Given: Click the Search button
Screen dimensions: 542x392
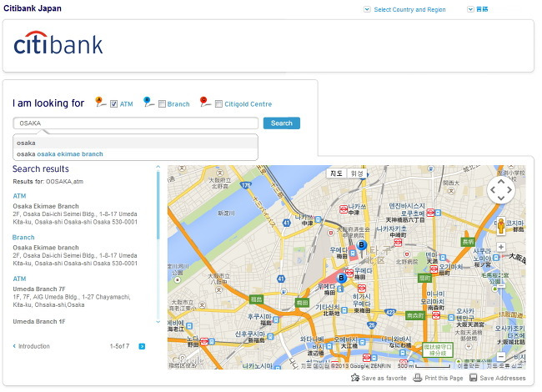Looking at the screenshot, I should 281,123.
